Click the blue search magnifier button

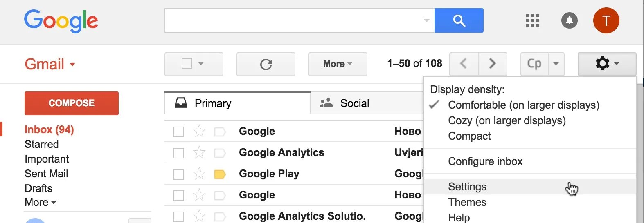point(459,20)
